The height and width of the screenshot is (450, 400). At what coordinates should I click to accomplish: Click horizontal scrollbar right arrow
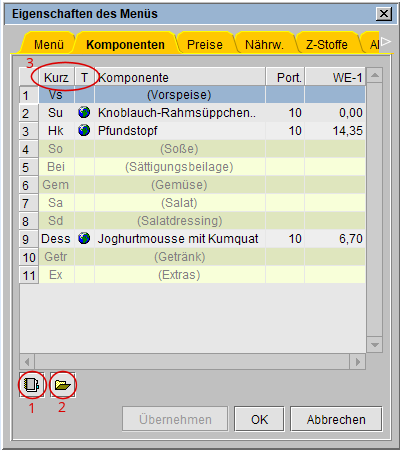[x=358, y=362]
